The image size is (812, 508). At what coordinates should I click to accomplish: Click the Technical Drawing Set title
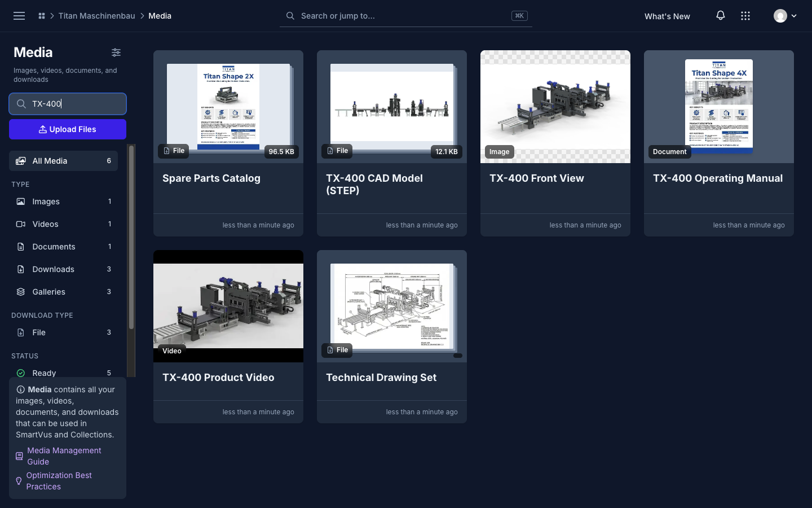pos(381,378)
